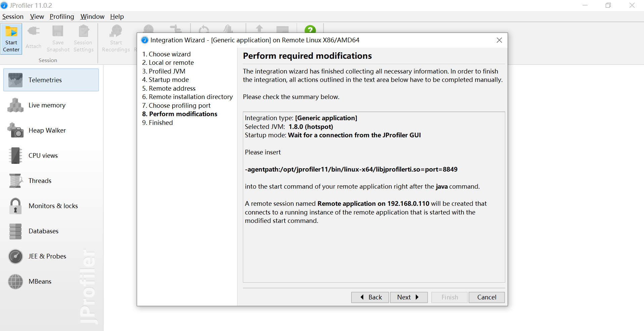
Task: Select the Telemetries sidebar section
Action: coord(51,80)
